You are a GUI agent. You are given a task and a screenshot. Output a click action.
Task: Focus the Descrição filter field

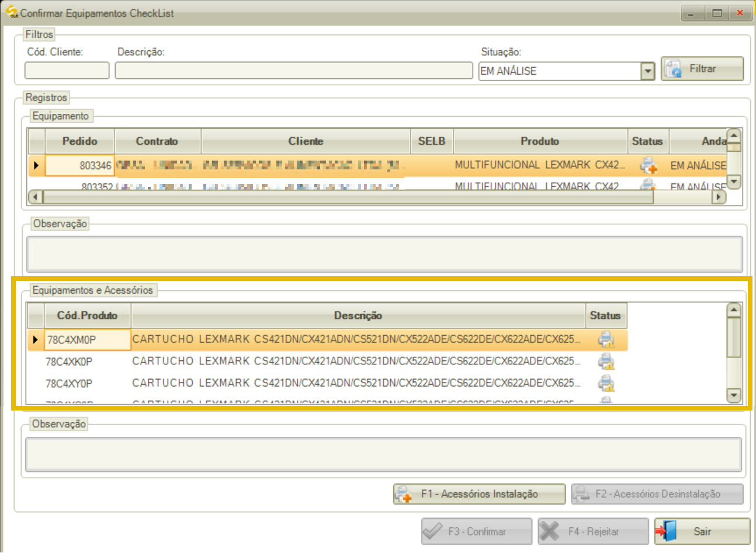coord(293,71)
